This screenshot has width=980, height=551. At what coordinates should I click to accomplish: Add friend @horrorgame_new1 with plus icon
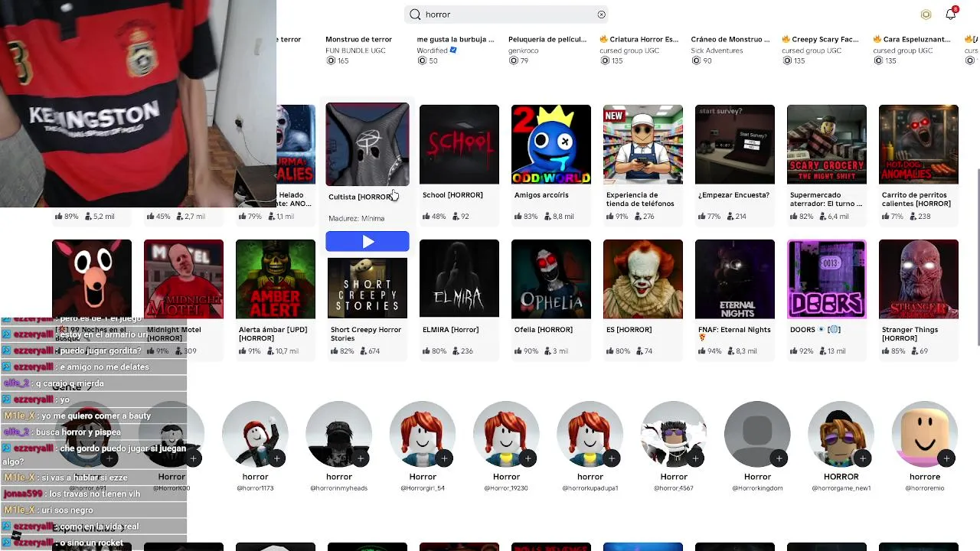pos(863,458)
